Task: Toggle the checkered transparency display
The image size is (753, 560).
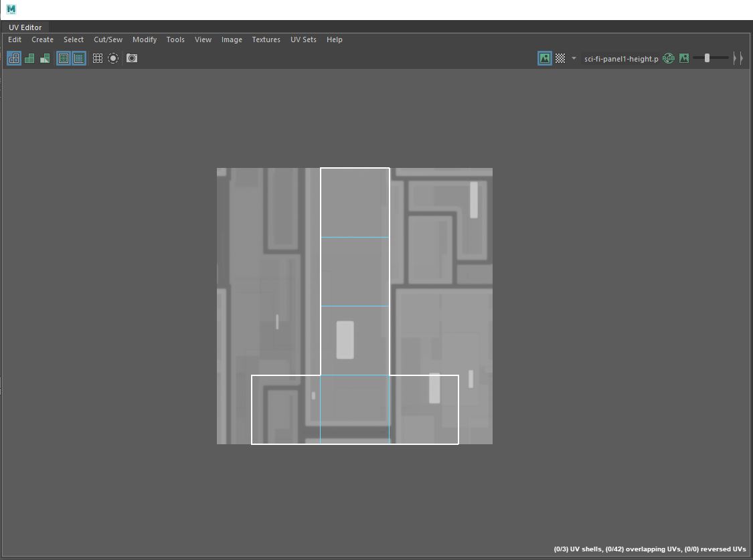Action: pos(559,58)
